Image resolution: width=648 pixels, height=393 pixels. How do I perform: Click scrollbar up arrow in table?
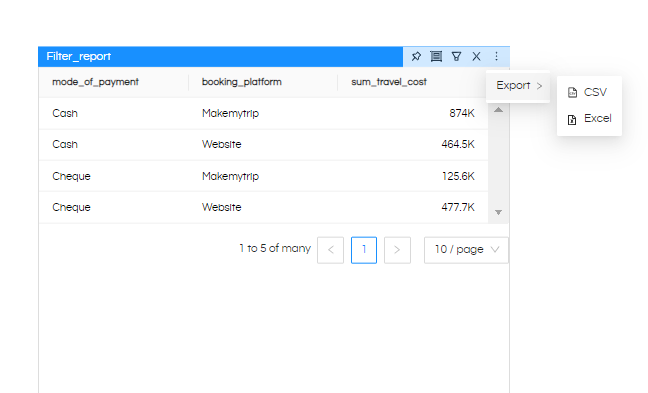pos(498,110)
